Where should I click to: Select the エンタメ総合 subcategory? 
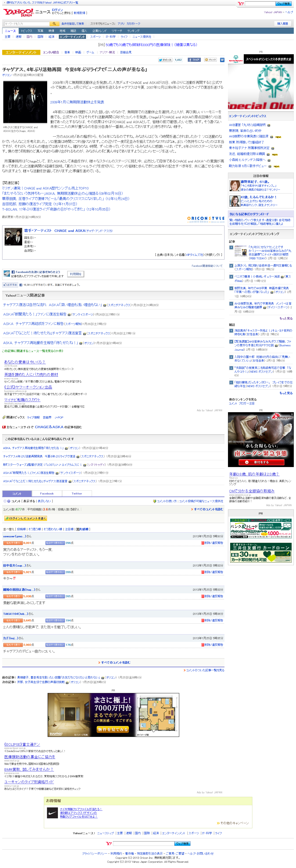[x=51, y=52]
